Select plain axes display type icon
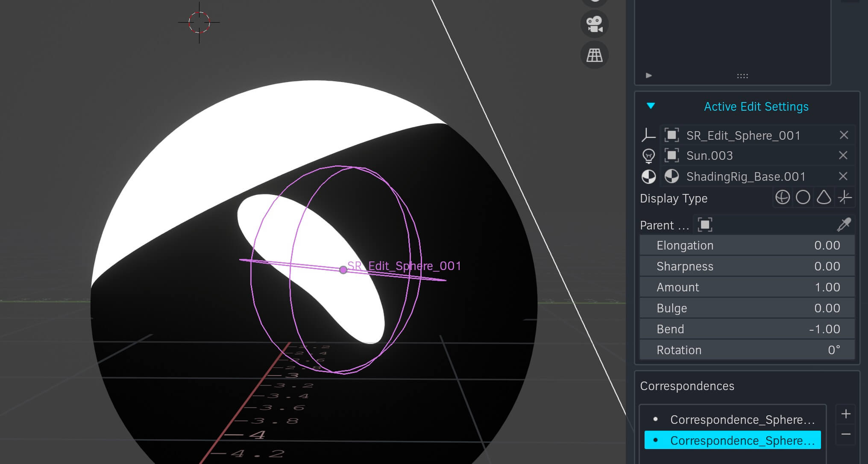The height and width of the screenshot is (464, 868). click(845, 197)
